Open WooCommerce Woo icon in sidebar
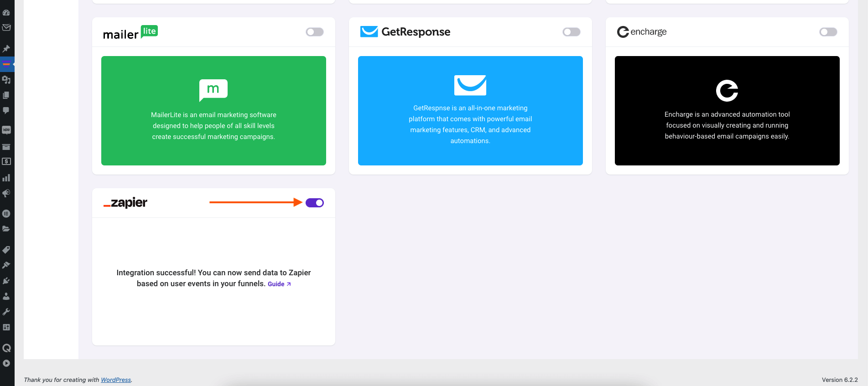The height and width of the screenshot is (386, 868). 6,130
